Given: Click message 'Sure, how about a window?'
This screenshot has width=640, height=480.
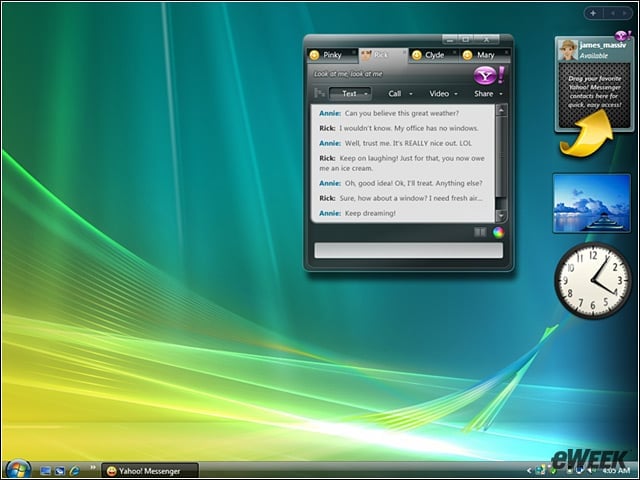Looking at the screenshot, I should pos(382,198).
